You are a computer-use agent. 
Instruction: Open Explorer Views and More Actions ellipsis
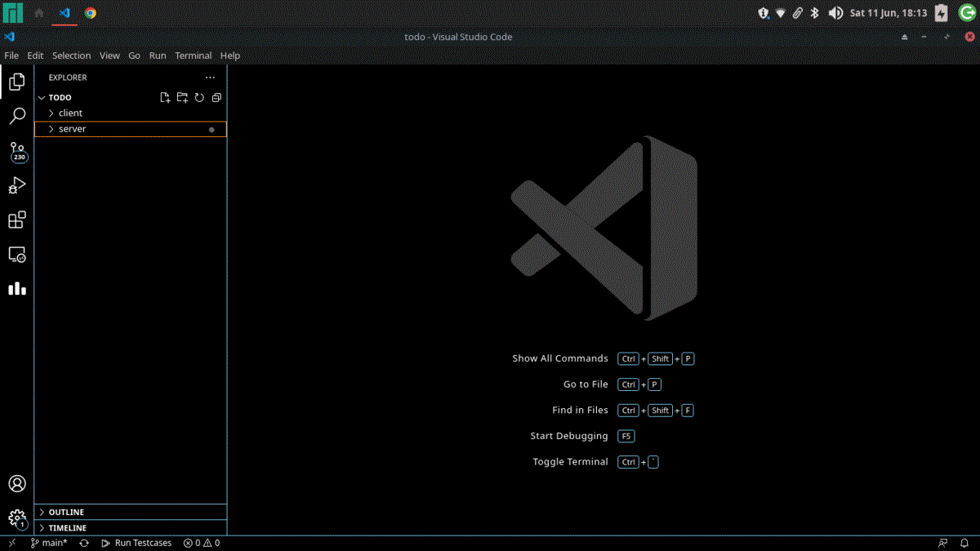(x=210, y=78)
